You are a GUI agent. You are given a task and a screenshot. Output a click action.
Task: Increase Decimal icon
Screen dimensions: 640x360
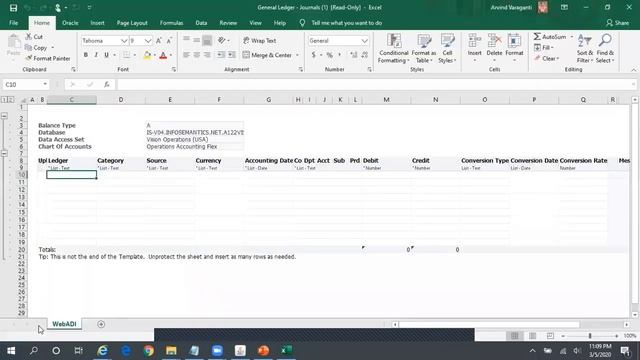[353, 55]
